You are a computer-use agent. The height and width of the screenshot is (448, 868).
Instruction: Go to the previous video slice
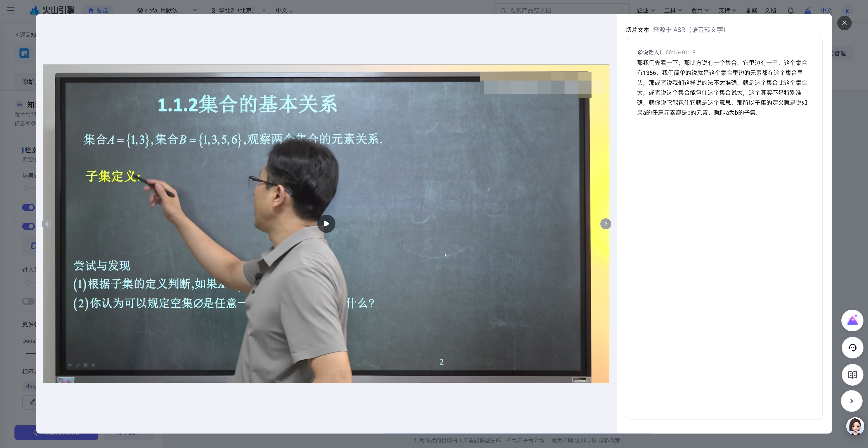tap(47, 224)
